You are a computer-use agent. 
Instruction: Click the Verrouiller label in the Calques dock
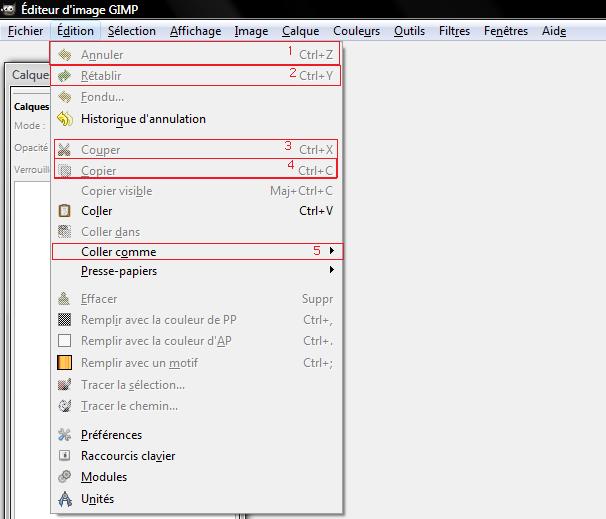click(x=32, y=169)
